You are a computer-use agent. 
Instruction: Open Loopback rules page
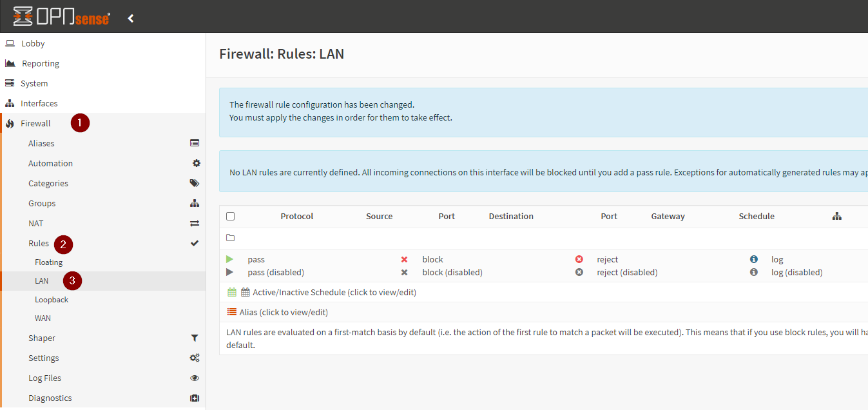tap(52, 300)
